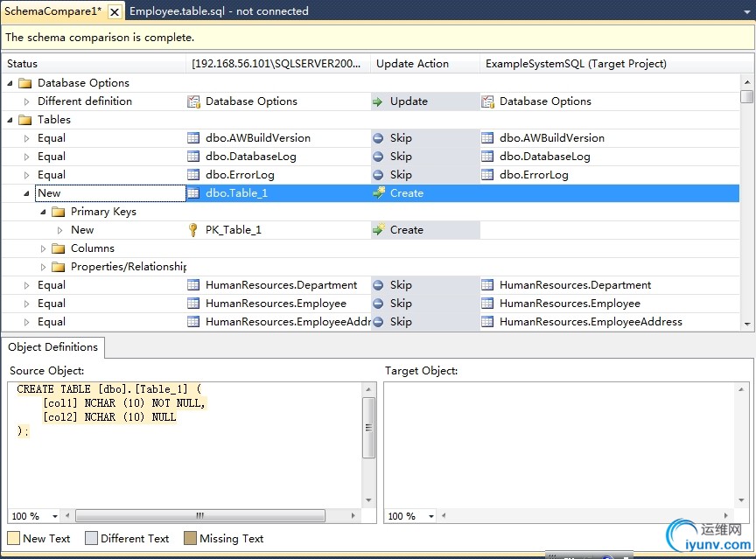
Task: Click the Missing Text legend swatch
Action: 191,538
